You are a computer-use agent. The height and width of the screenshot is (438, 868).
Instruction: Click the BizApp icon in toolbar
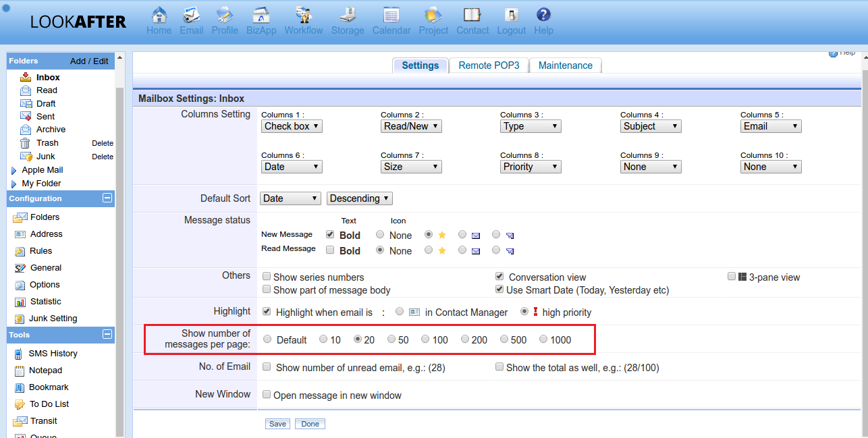tap(261, 16)
